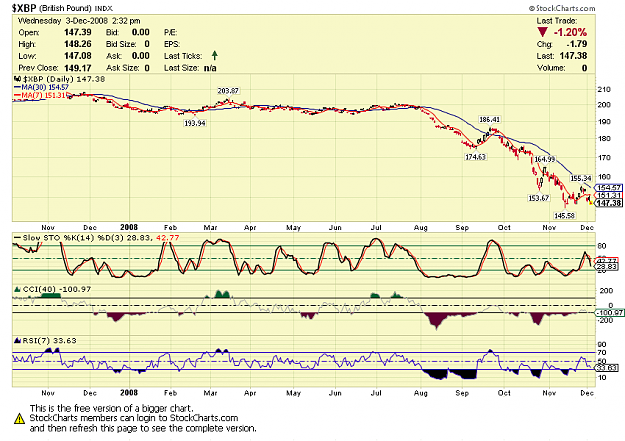625x441 pixels.
Task: Click the 210 price axis label
Action: coord(604,90)
